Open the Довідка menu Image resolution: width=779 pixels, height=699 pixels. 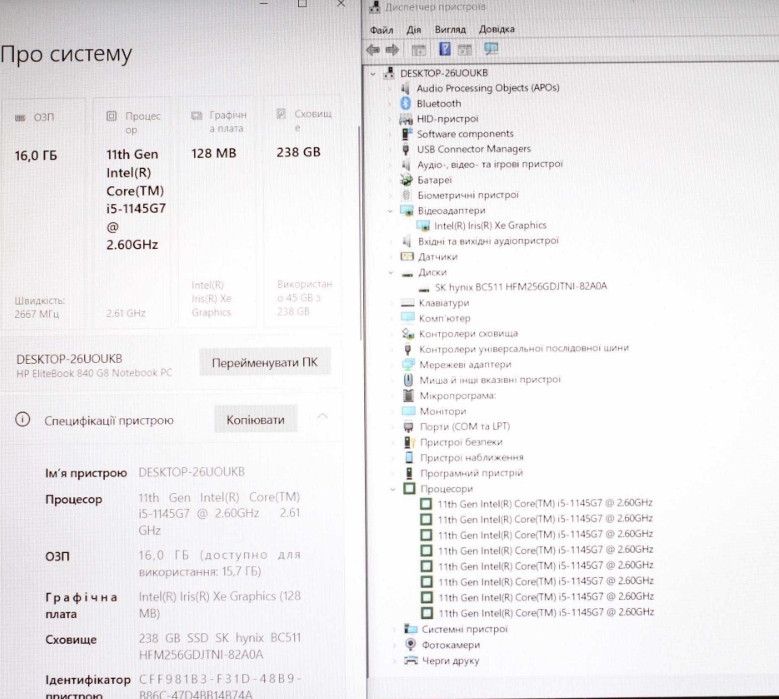pyautogui.click(x=496, y=29)
